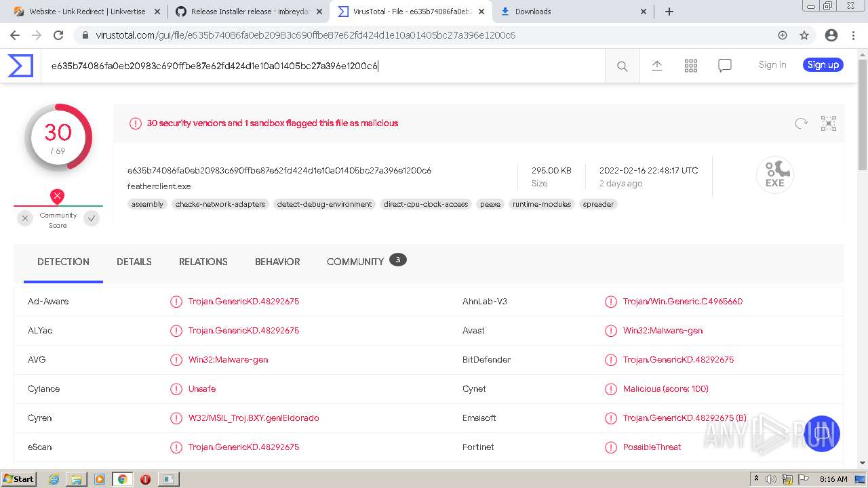
Task: Open the BEHAVIOR tab
Action: pyautogui.click(x=277, y=262)
